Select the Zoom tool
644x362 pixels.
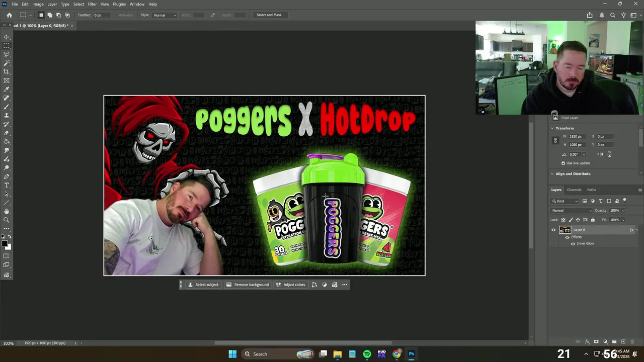coord(7,220)
